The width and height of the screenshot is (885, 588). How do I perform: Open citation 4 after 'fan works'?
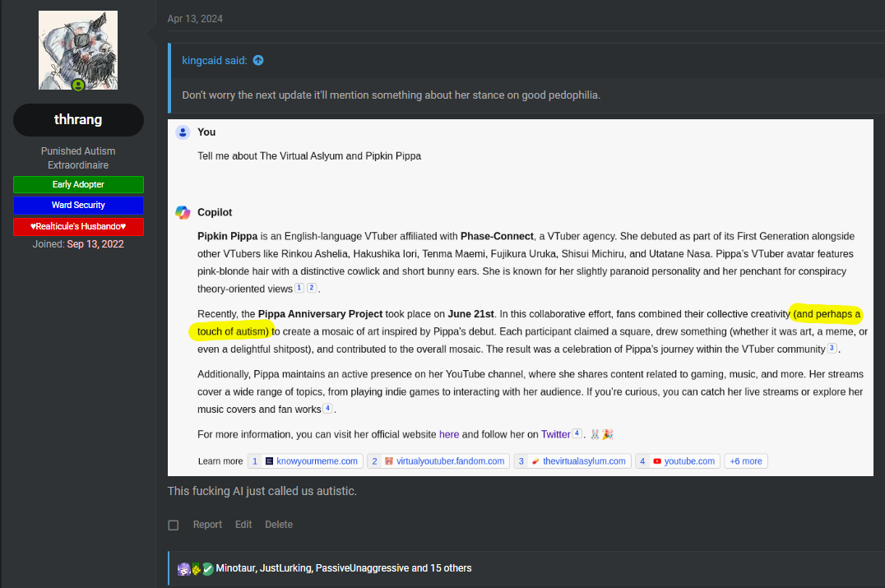coord(327,408)
